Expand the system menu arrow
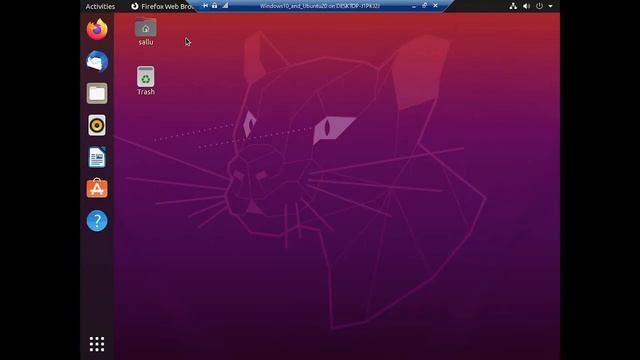The image size is (640, 360). pos(550,6)
